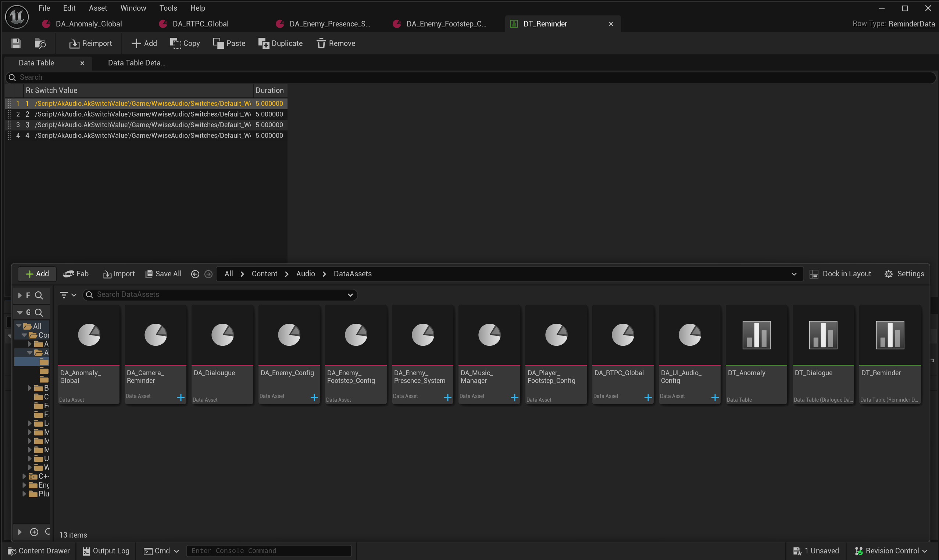
Task: Click the Save asset floppy icon
Action: (x=16, y=43)
